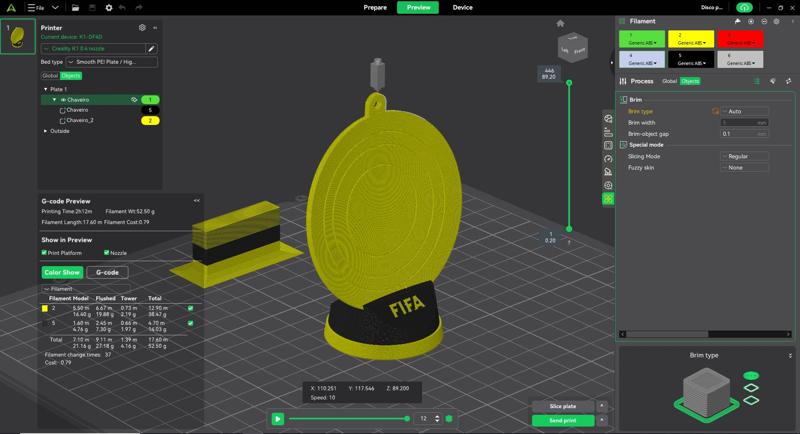This screenshot has width=800, height=434.
Task: Collapse the G-code Preview panel
Action: [196, 200]
